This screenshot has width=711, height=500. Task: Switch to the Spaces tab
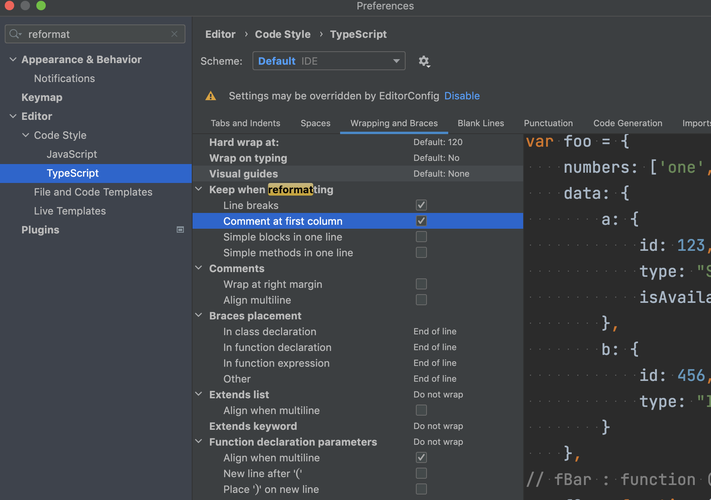click(x=315, y=123)
